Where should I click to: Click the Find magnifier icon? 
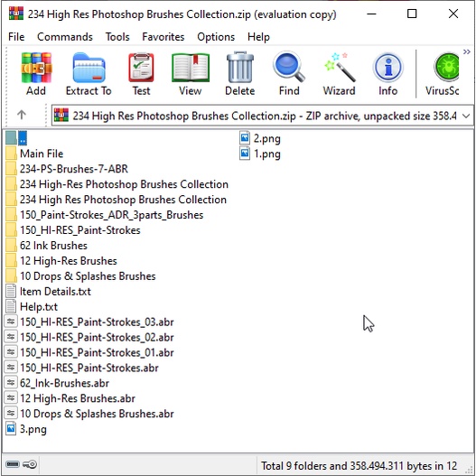tap(289, 67)
